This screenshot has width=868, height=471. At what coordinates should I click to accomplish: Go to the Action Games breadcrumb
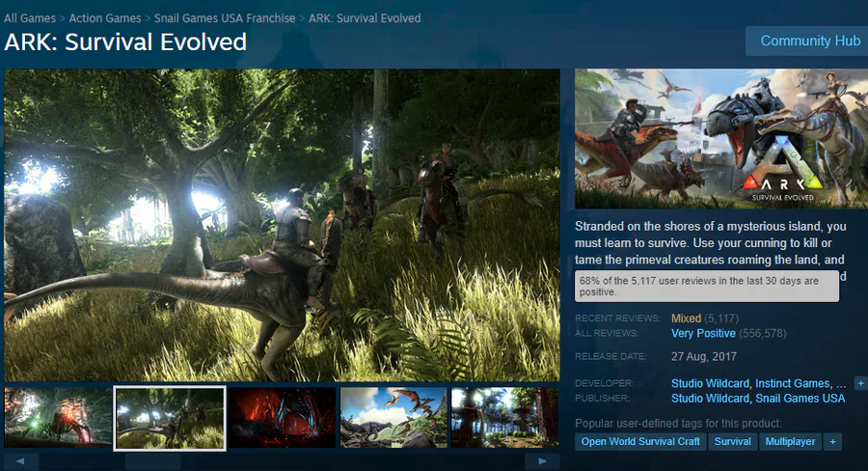(x=105, y=18)
